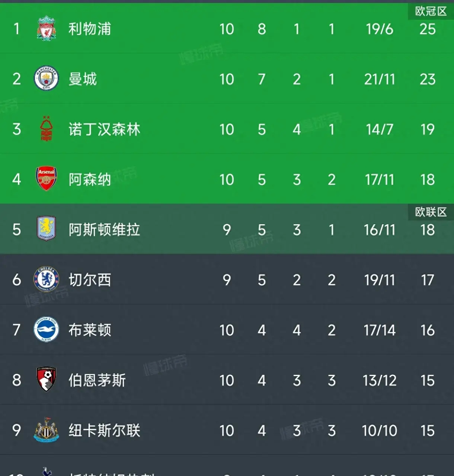Open the 利物浦 team name link

click(90, 29)
